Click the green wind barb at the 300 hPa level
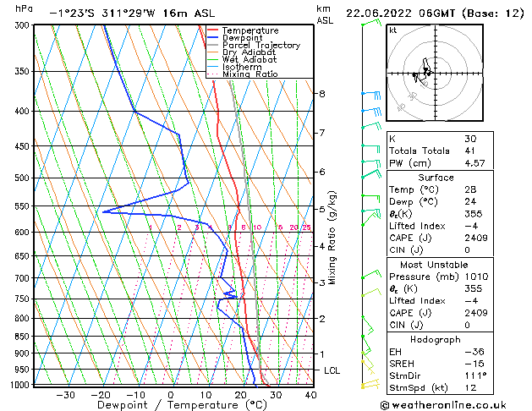 pyautogui.click(x=372, y=23)
